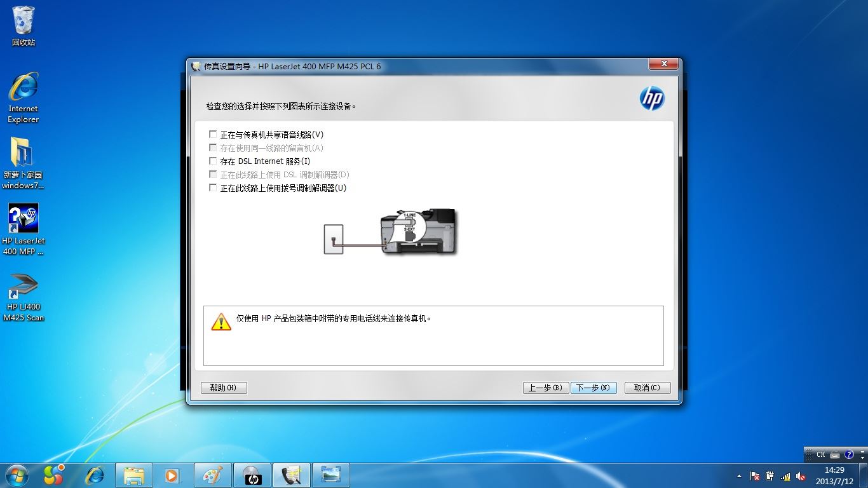Launch Internet Explorer from the taskbar
This screenshot has width=868, height=488.
click(95, 475)
